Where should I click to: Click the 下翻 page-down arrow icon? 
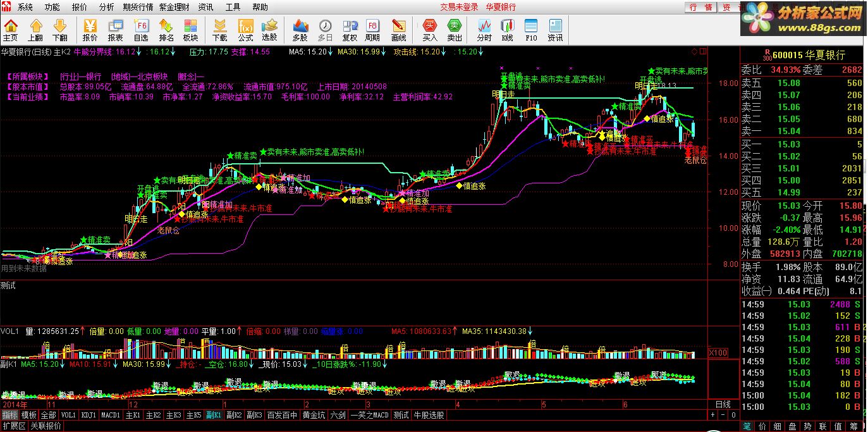pyautogui.click(x=59, y=30)
